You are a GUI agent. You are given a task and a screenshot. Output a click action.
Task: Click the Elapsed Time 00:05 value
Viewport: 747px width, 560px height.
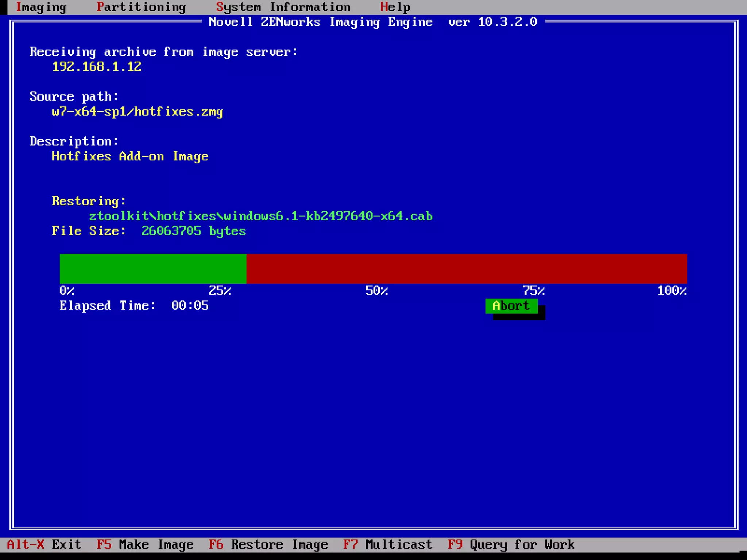(x=190, y=306)
